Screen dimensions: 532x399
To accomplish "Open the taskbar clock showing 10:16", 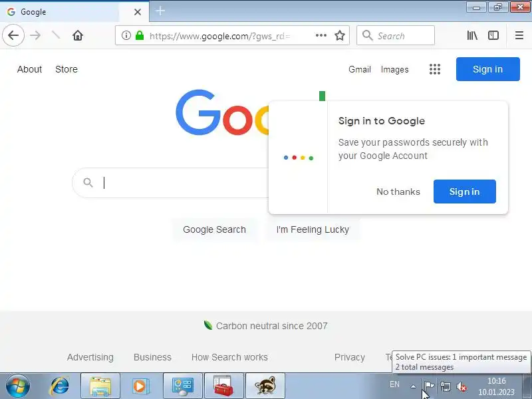I will point(496,386).
